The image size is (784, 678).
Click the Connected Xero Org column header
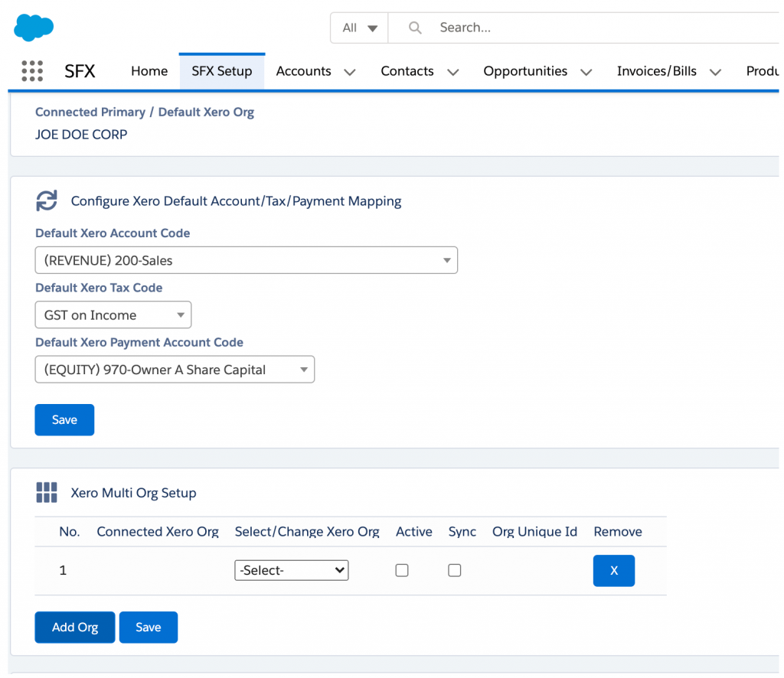point(158,532)
